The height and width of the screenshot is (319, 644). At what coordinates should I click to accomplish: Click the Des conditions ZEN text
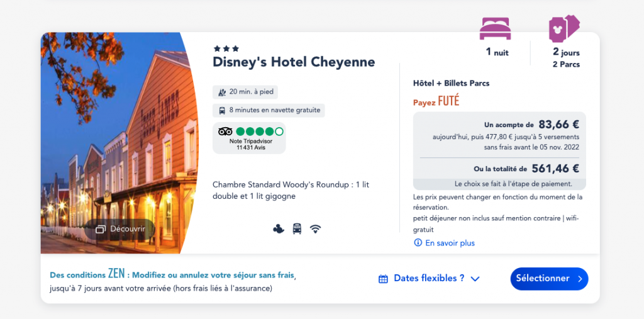tap(87, 274)
